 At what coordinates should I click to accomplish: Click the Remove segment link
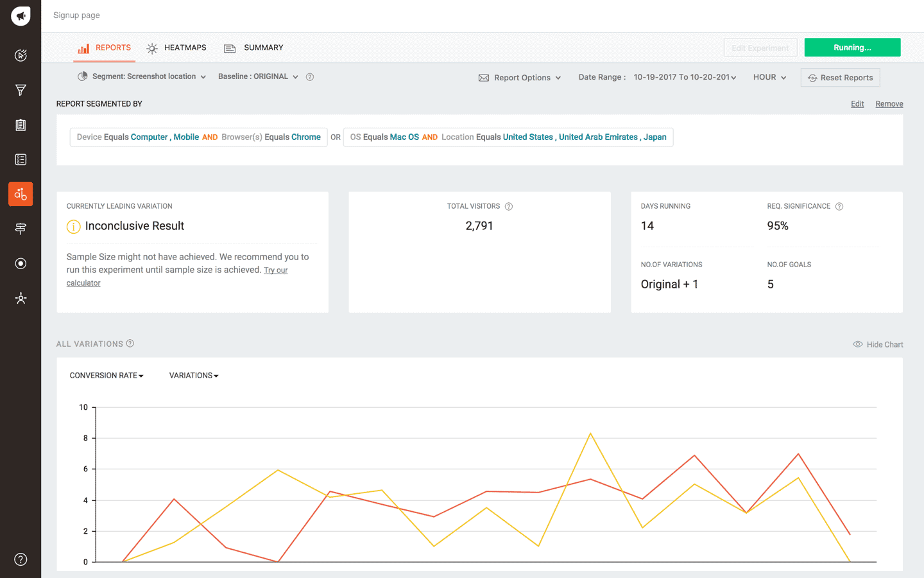889,104
